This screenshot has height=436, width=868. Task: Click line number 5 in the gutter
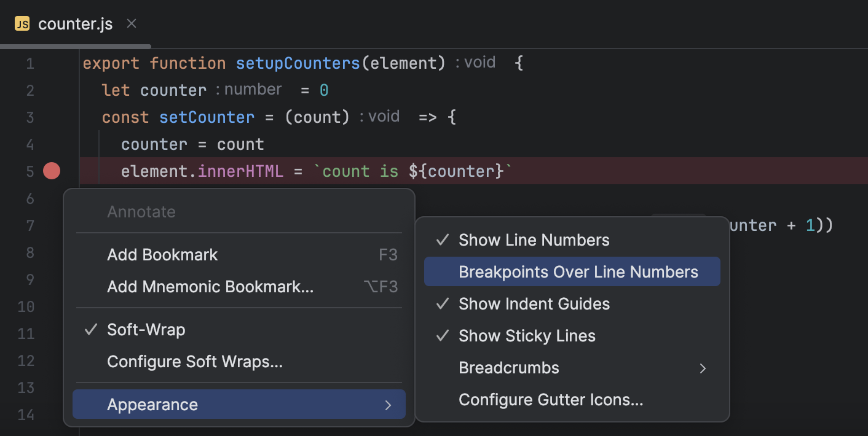(30, 171)
